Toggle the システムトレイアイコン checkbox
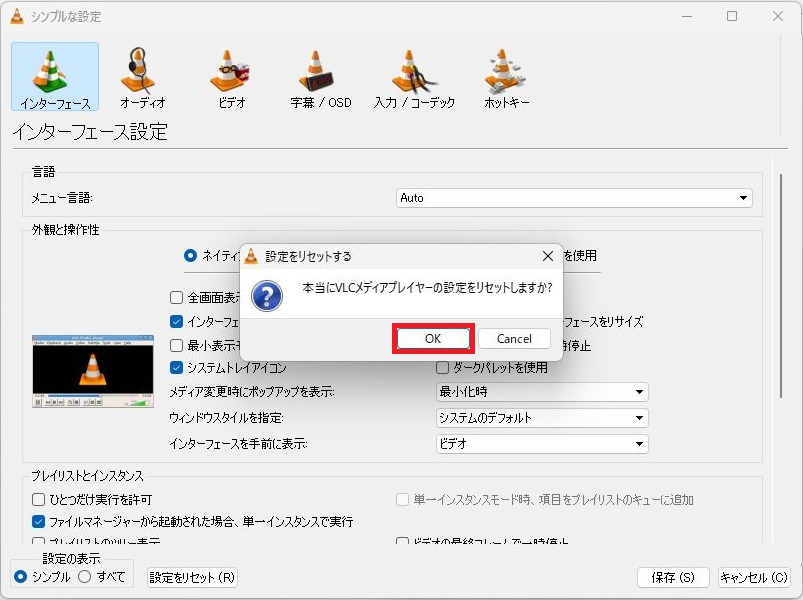Screen dimensions: 803x600 [x=176, y=368]
